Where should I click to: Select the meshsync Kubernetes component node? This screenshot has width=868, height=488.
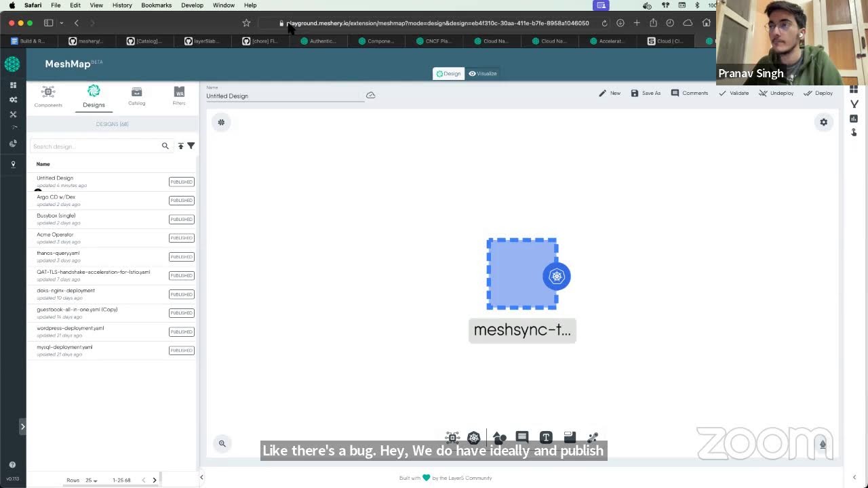[x=522, y=274]
